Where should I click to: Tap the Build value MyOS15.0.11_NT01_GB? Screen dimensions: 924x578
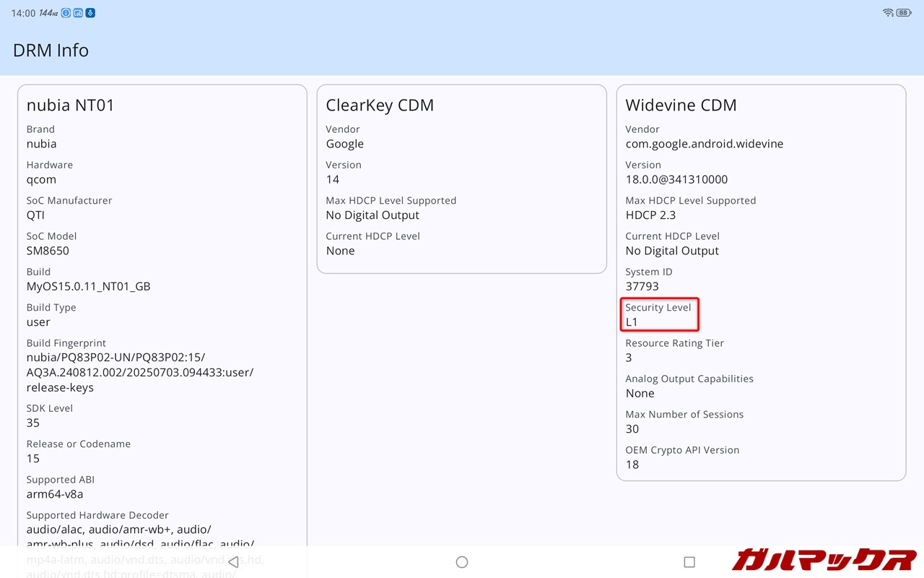point(89,287)
